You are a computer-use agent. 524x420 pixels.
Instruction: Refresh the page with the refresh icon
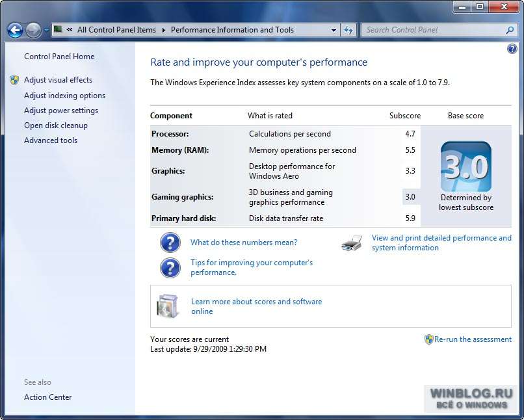[348, 30]
